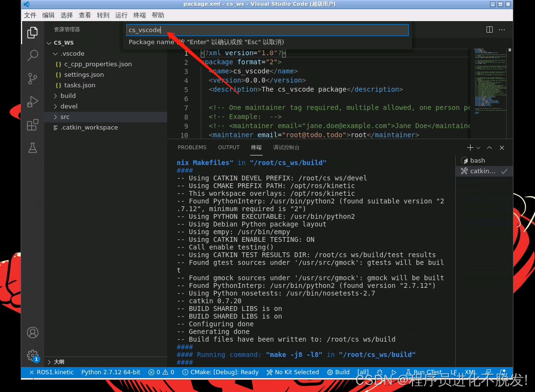Open the Source Control view icon
The image size is (535, 392).
click(32, 78)
